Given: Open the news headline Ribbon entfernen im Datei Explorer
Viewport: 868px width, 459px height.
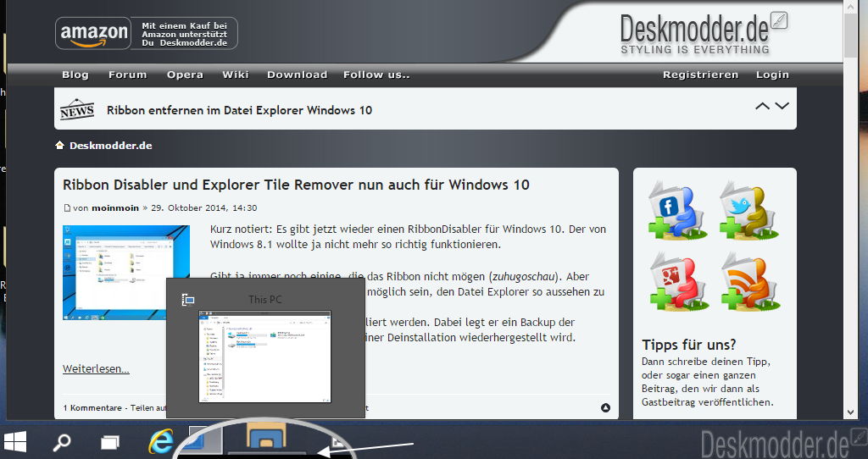Looking at the screenshot, I should pos(239,110).
